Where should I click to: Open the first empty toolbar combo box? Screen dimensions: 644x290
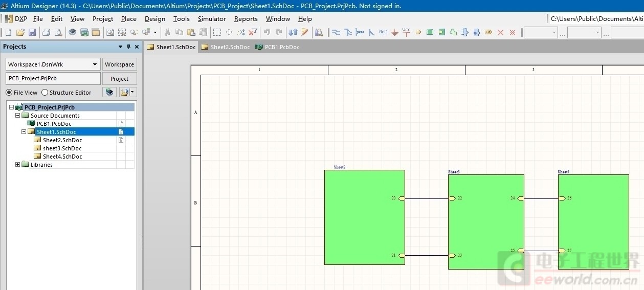[541, 32]
